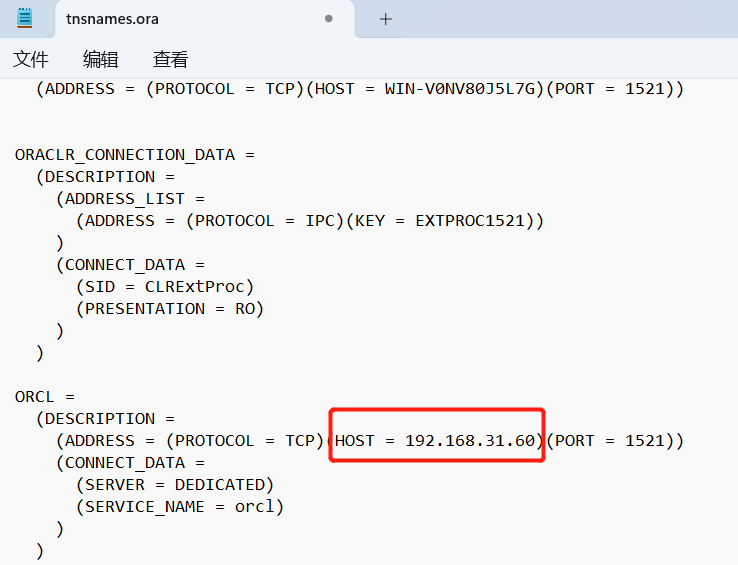Image resolution: width=738 pixels, height=565 pixels.
Task: Click the host IP 192.168.31.60
Action: pos(470,441)
